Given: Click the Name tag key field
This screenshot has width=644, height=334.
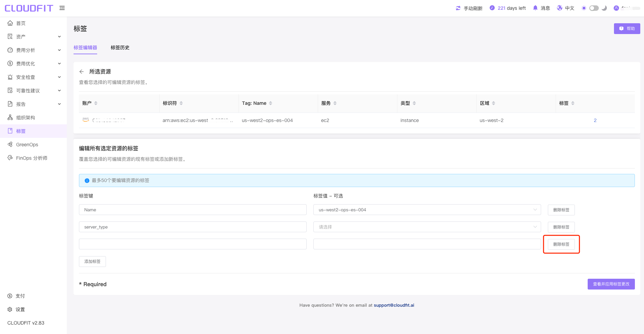Looking at the screenshot, I should click(x=193, y=210).
